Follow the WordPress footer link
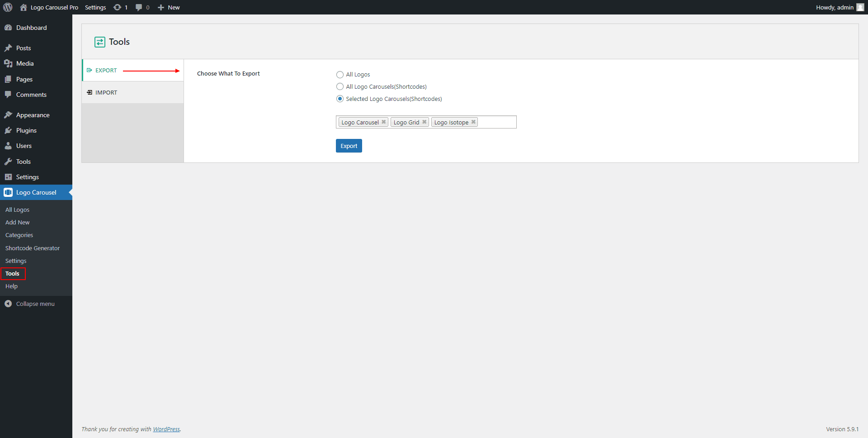This screenshot has width=868, height=438. (166, 429)
